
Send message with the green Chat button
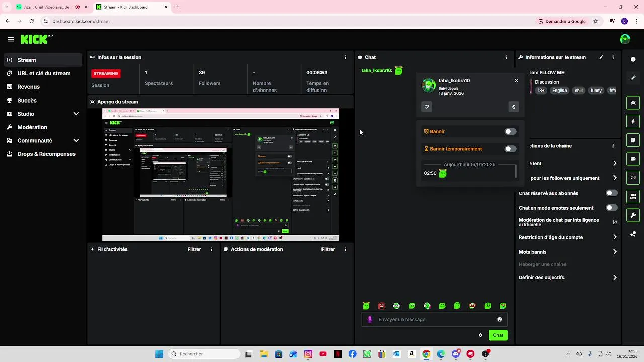click(x=498, y=335)
